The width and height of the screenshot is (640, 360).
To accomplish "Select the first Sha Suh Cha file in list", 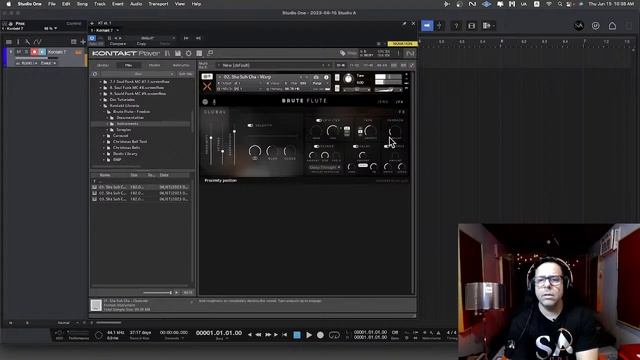I will point(141,187).
